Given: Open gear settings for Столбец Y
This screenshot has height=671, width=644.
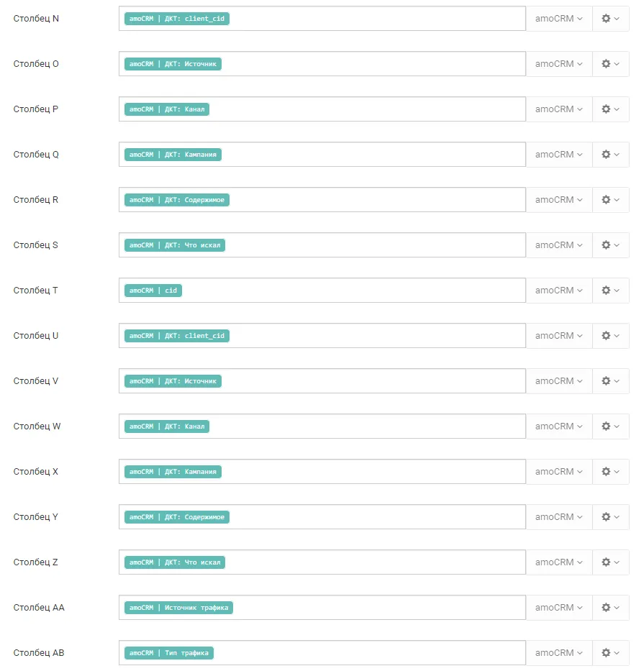Looking at the screenshot, I should 610,517.
